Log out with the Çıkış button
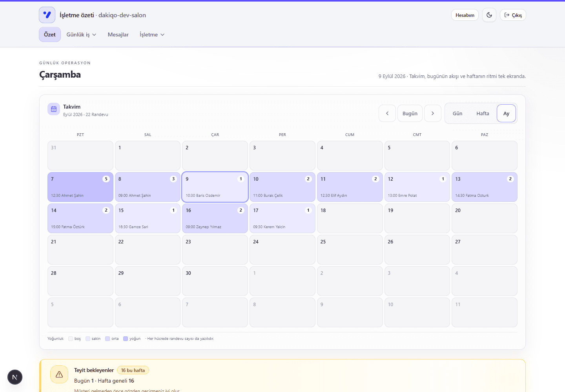 pos(513,15)
